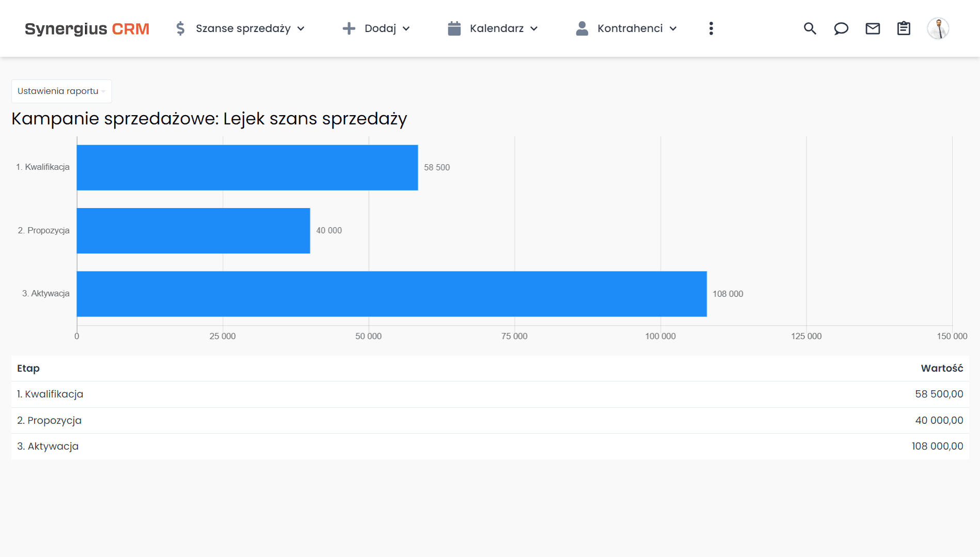Screen dimensions: 980x557
Task: Click the plus icon beside Dodaj
Action: (x=349, y=28)
